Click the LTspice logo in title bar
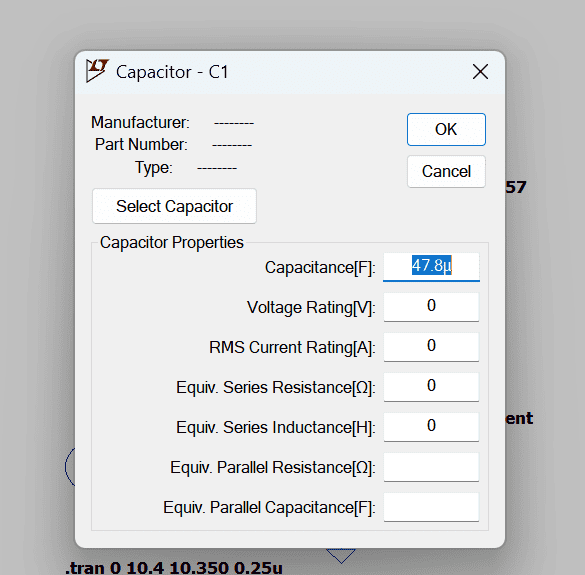Image resolution: width=585 pixels, height=575 pixels. [97, 70]
